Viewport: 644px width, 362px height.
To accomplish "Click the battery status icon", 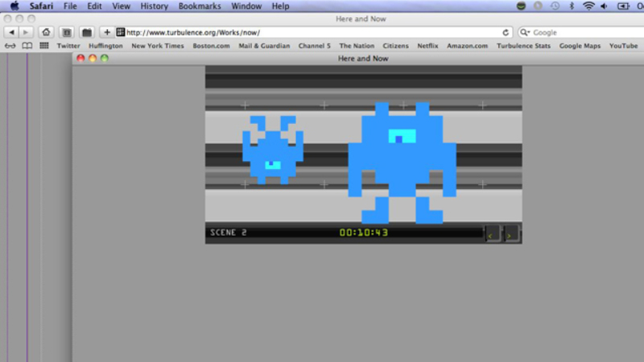I will click(623, 6).
